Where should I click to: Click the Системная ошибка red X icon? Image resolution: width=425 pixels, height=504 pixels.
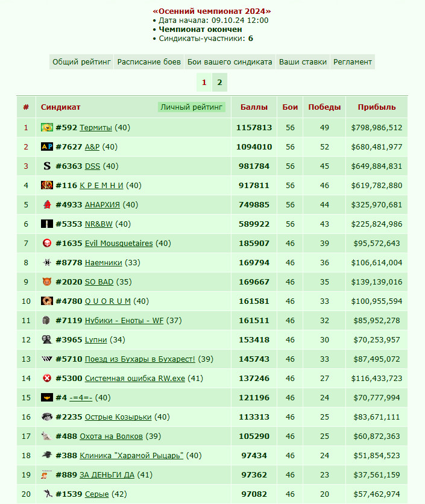pyautogui.click(x=47, y=379)
